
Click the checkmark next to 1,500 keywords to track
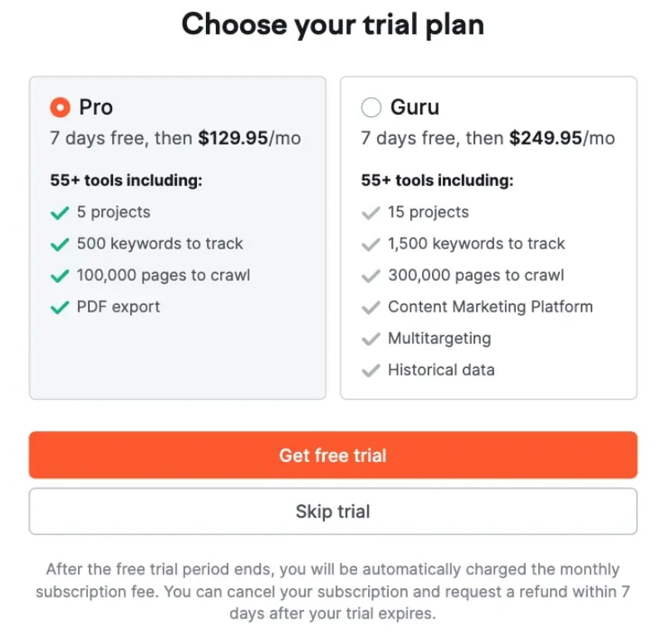371,243
